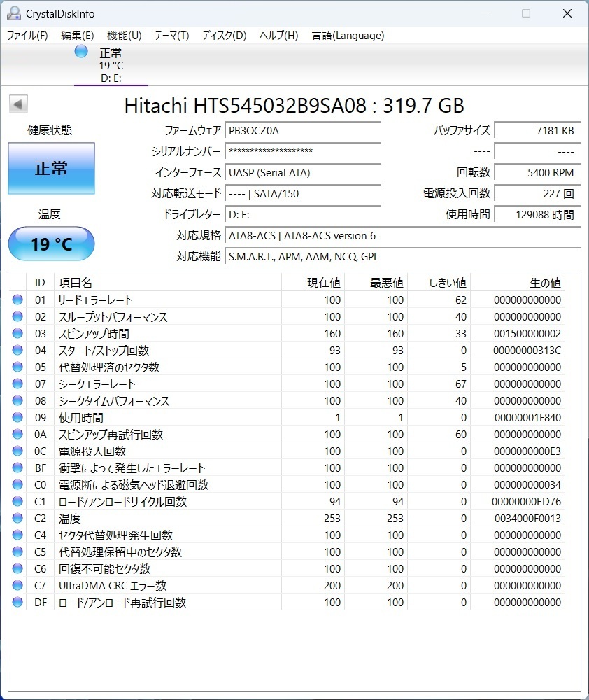Viewport: 589px width, 700px height.
Task: Click the blue status dot beside リードエラーレート
Action: click(17, 300)
